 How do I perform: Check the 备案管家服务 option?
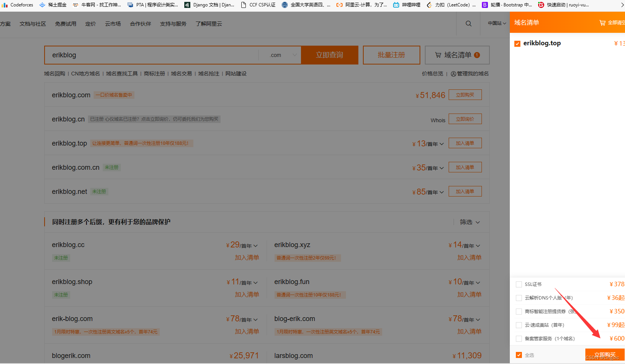click(x=519, y=339)
